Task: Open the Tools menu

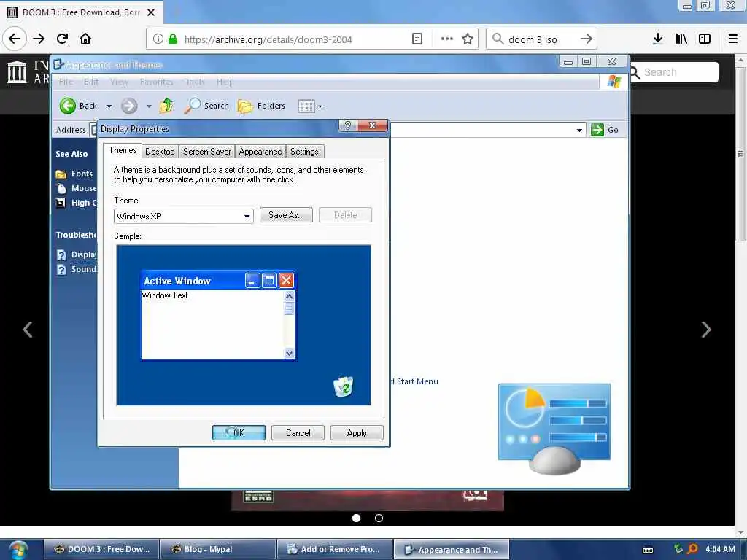Action: [x=195, y=82]
